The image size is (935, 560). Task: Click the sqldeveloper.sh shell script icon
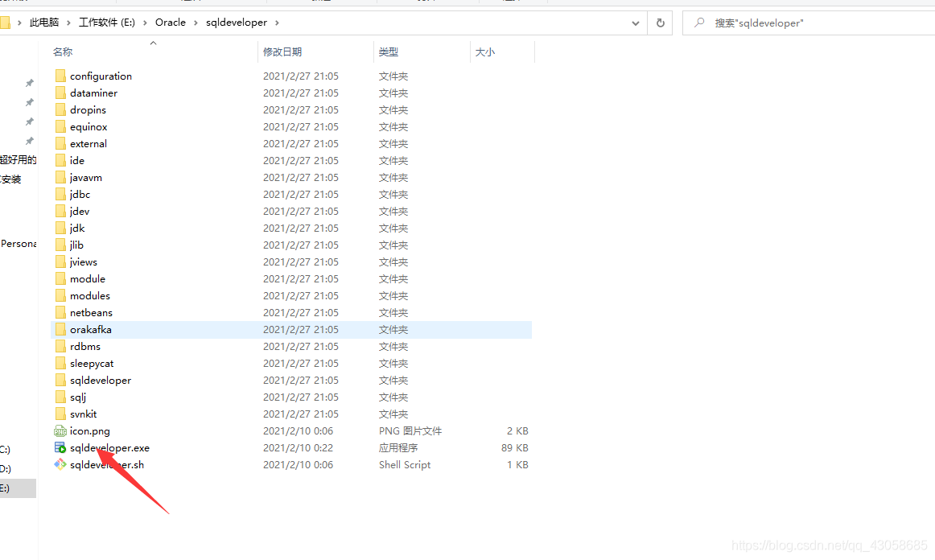pos(60,464)
